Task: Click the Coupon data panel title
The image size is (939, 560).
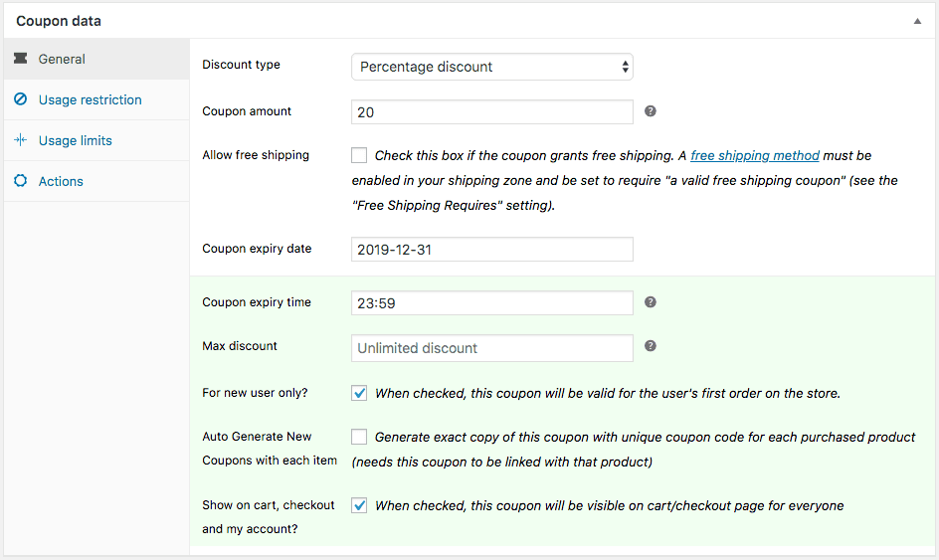Action: pyautogui.click(x=59, y=21)
